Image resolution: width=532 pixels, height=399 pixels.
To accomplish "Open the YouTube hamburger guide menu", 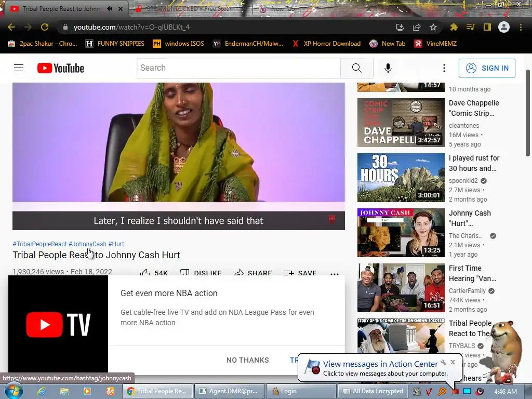I will point(19,68).
